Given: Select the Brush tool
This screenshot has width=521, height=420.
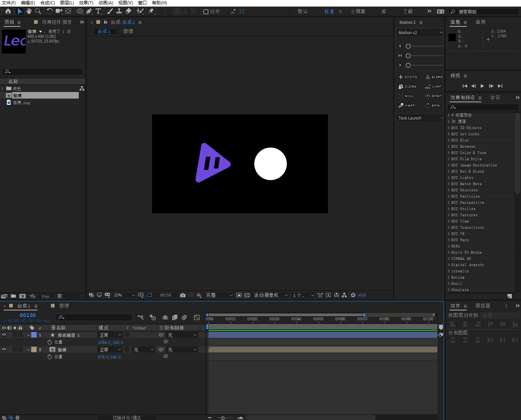Looking at the screenshot, I should click(x=110, y=11).
